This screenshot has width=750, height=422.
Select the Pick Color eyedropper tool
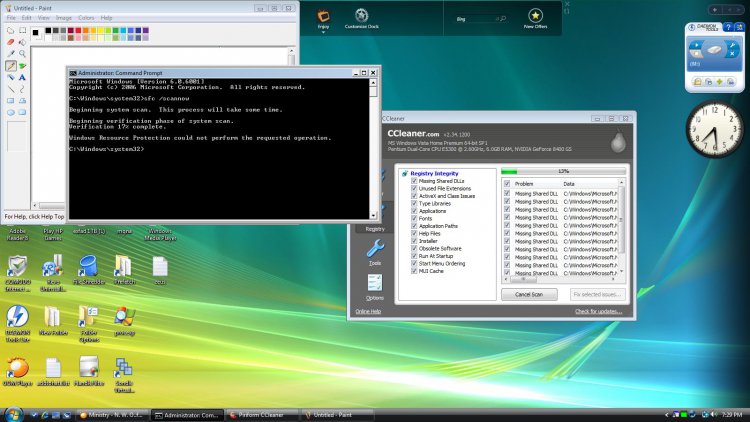(11, 54)
